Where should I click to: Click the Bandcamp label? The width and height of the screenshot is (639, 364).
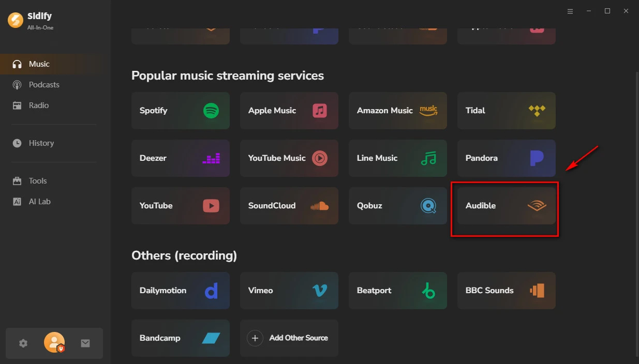[x=160, y=338]
